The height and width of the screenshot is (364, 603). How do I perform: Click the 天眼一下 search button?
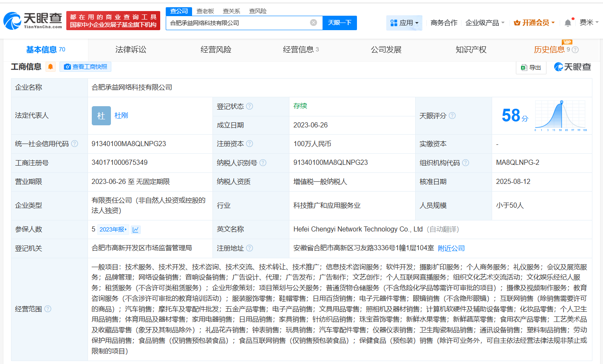(x=340, y=23)
